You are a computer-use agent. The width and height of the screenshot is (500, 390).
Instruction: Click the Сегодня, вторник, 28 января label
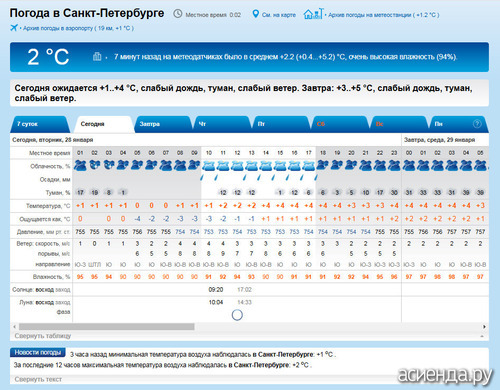[x=53, y=140]
